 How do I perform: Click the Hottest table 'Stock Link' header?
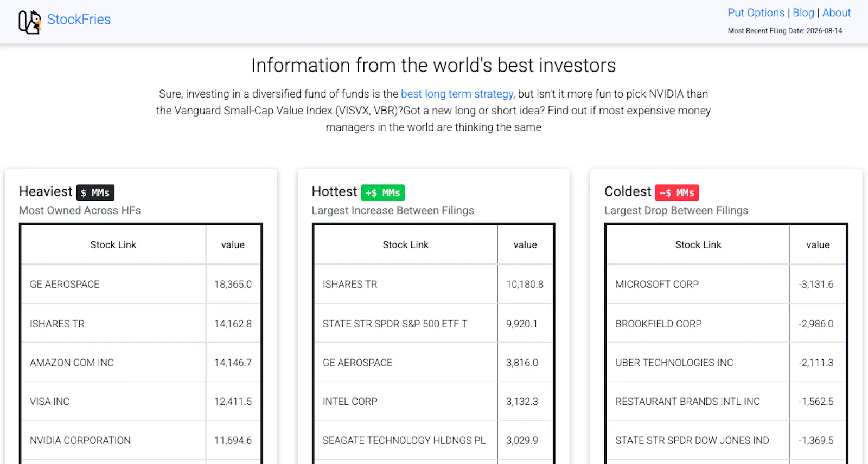(406, 244)
